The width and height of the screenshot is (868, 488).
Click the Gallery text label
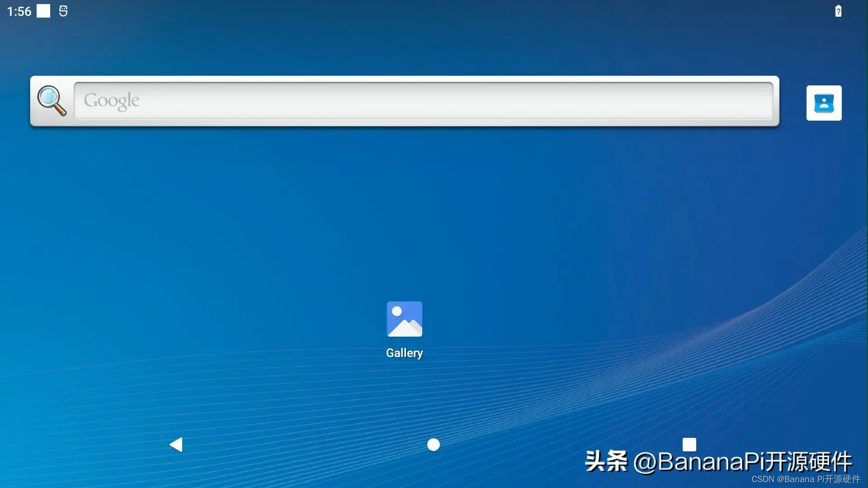click(404, 353)
